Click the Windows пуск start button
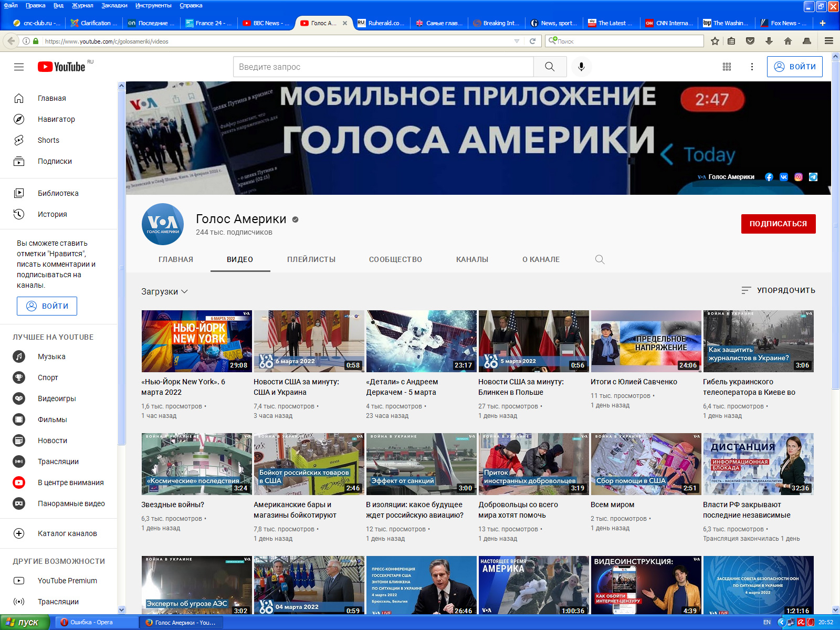 pos(25,622)
